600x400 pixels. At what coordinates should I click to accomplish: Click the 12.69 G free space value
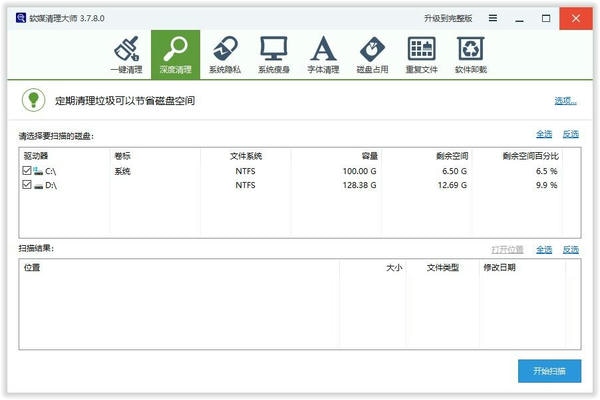(x=452, y=185)
